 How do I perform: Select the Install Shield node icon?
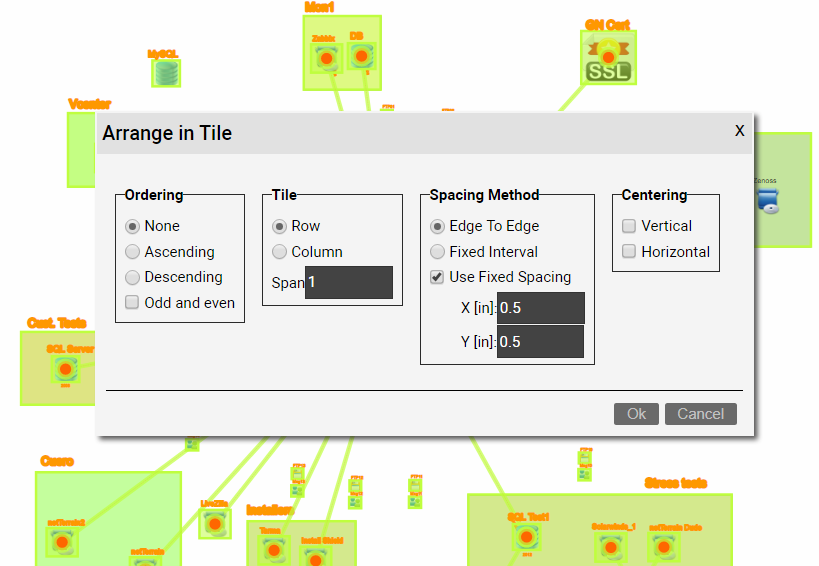pyautogui.click(x=322, y=550)
